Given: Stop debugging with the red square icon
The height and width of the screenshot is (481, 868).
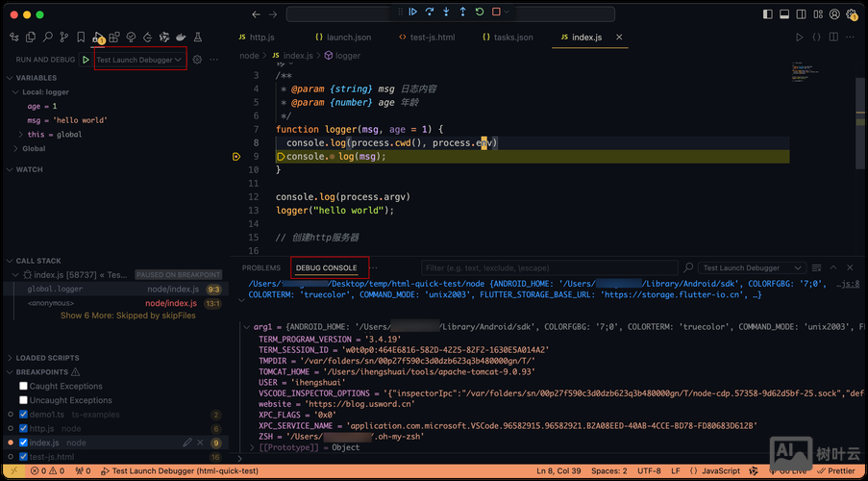Looking at the screenshot, I should tap(496, 13).
